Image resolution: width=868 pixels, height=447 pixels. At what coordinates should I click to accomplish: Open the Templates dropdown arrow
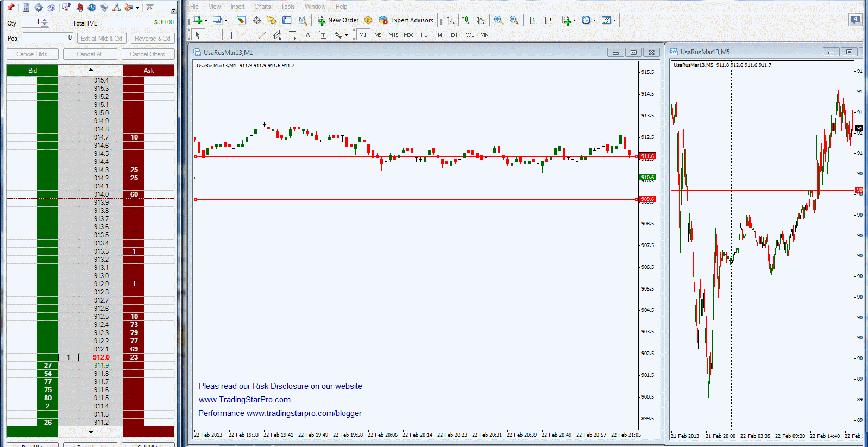[614, 20]
